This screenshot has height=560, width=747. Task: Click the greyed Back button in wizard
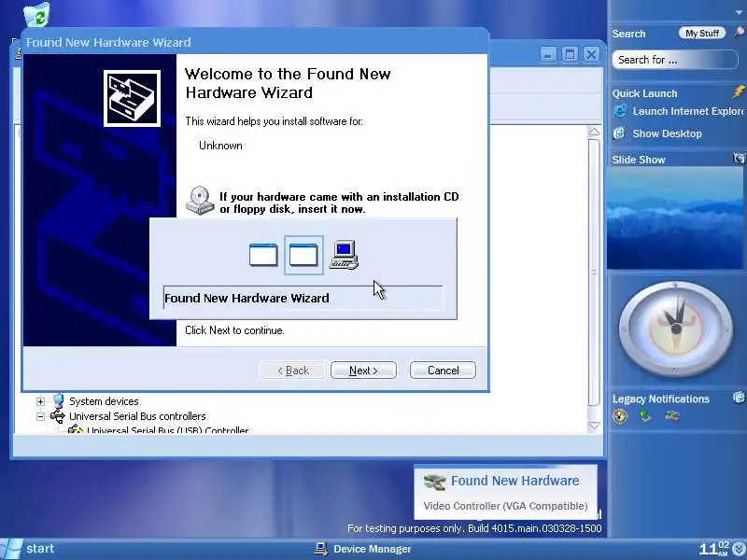point(293,371)
